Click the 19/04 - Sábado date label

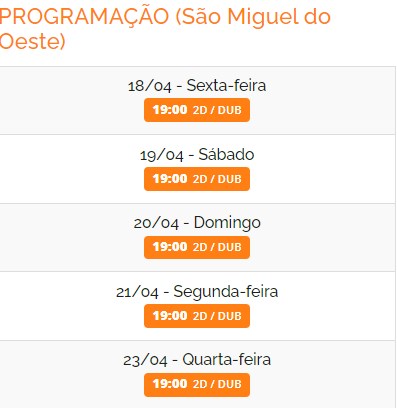pos(197,154)
